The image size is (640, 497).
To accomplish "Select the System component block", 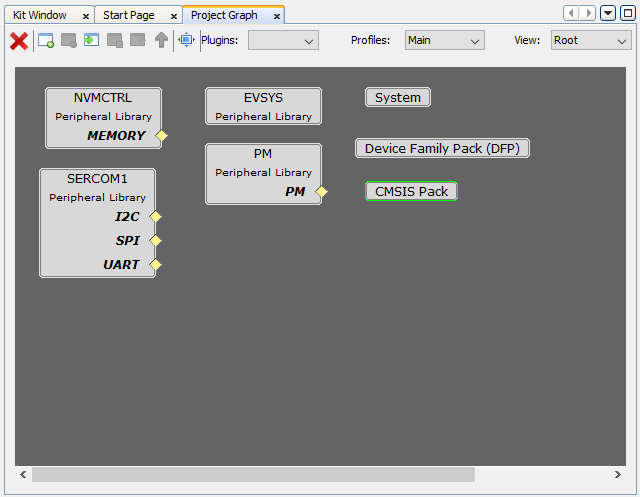I will click(398, 98).
